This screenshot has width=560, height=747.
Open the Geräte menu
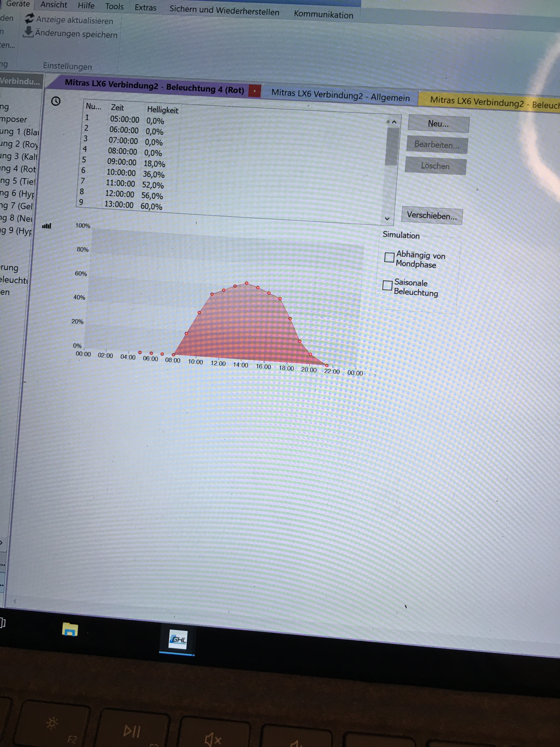click(x=18, y=4)
